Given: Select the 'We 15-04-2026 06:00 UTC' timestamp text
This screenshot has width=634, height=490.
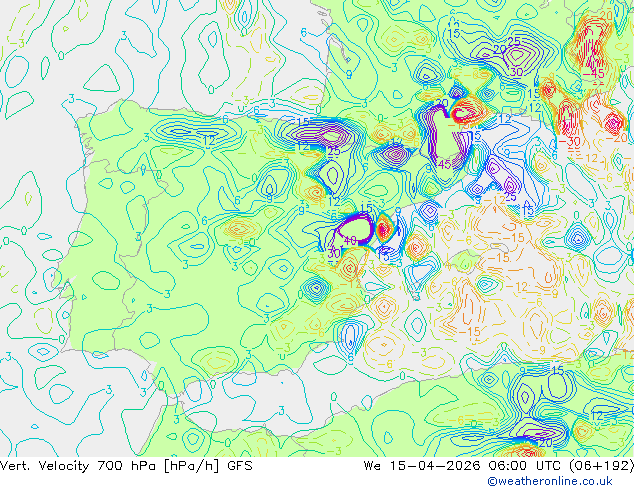Looking at the screenshot, I should pos(464,466).
